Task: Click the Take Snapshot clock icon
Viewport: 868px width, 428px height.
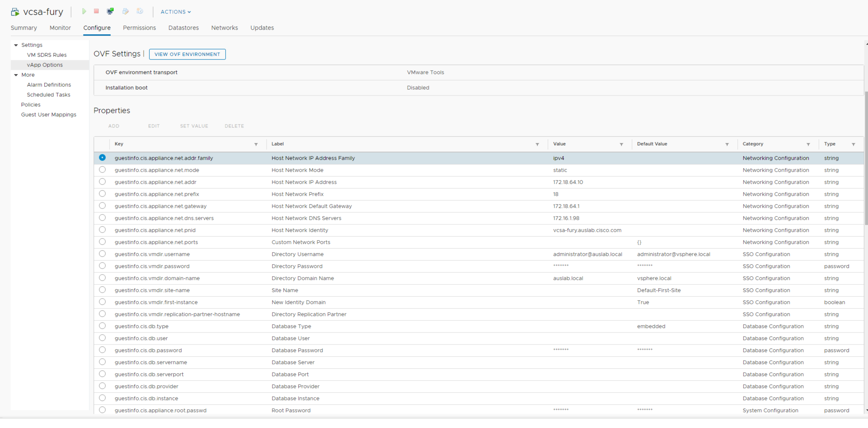Action: coord(140,11)
